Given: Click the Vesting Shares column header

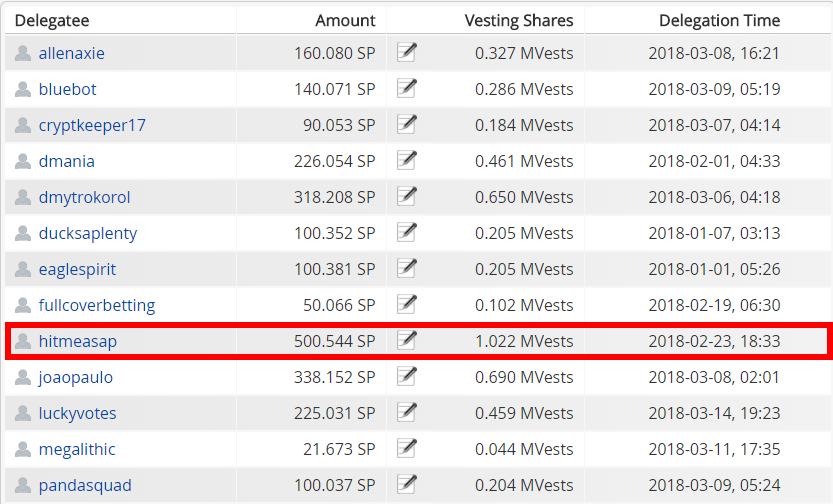Looking at the screenshot, I should tap(519, 20).
